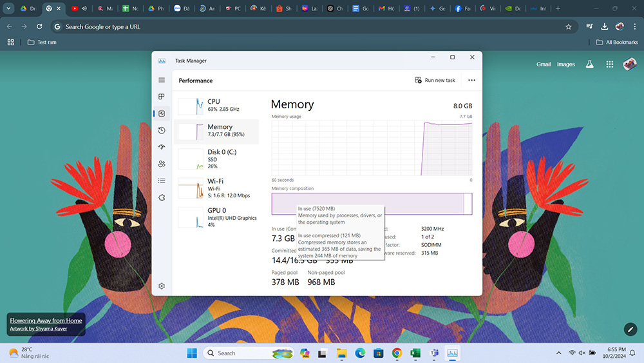Select Performance page icon in sidebar

162,113
